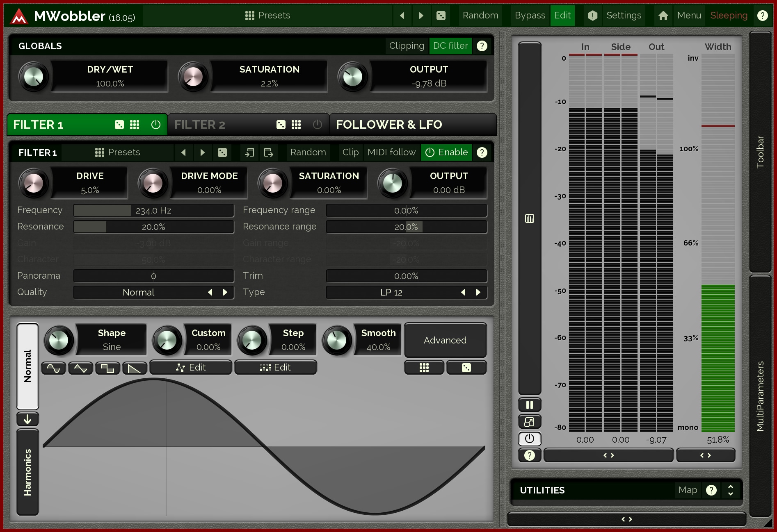This screenshot has width=777, height=532.
Task: Select the triangle wave shape icon
Action: 80,368
